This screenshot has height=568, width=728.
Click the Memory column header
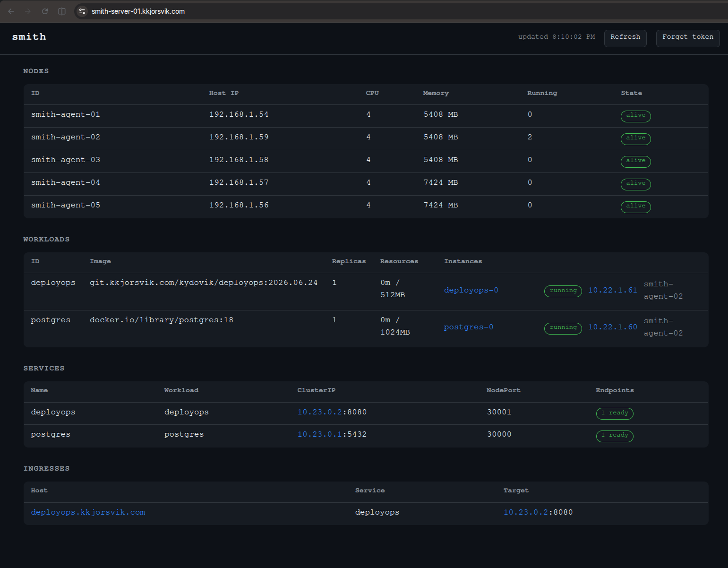(x=436, y=93)
